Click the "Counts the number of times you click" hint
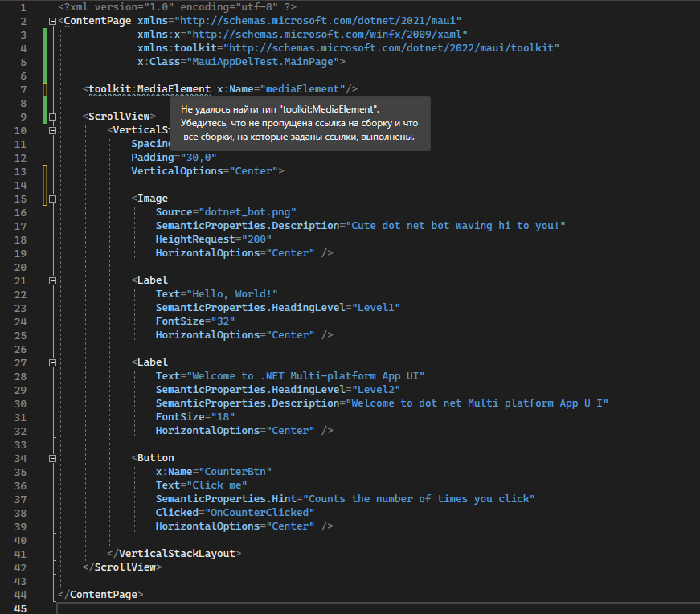The height and width of the screenshot is (614, 700). tap(419, 499)
